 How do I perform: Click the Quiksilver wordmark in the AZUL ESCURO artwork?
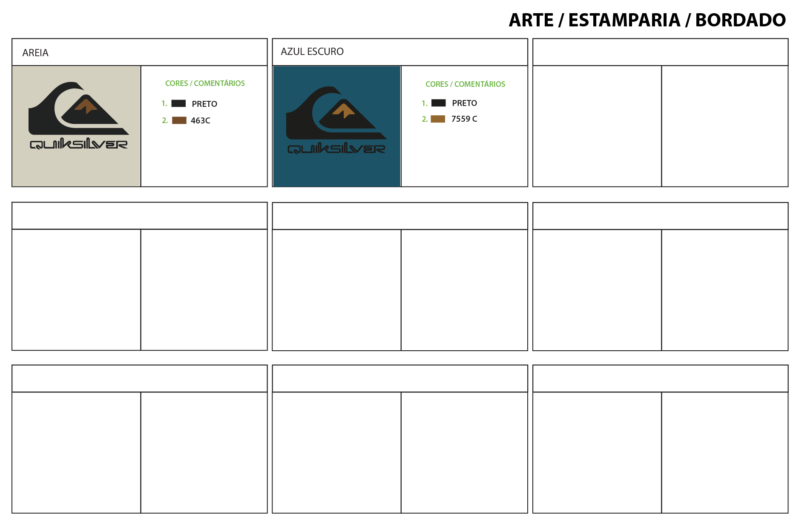(x=336, y=149)
